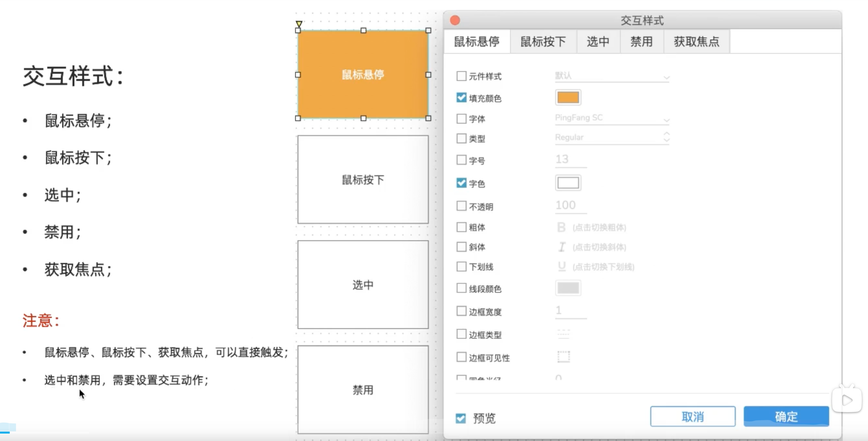Screen dimensions: 868x441
Task: Click the 确定 button
Action: tap(786, 416)
